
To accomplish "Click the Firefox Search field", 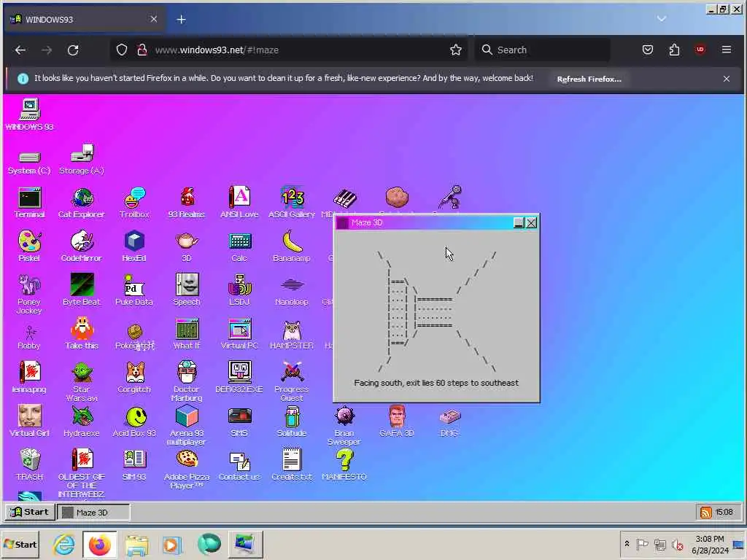I will 543,50.
